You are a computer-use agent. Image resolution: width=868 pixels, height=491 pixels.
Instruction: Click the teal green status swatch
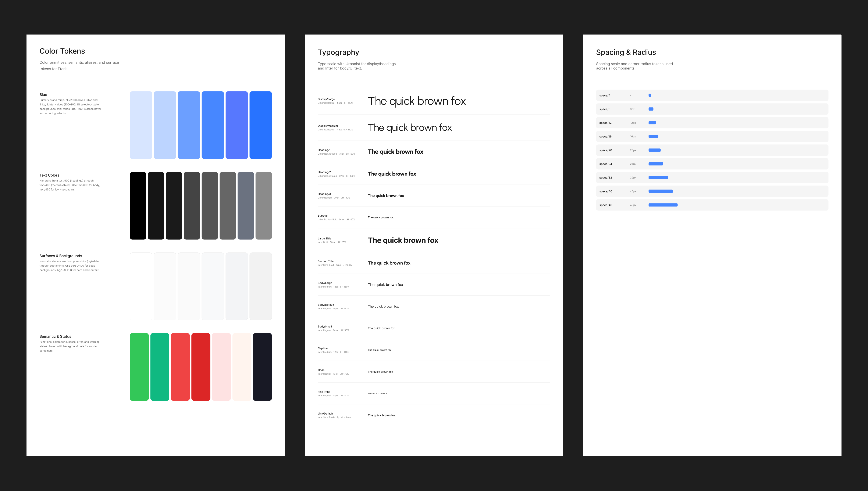click(x=160, y=367)
